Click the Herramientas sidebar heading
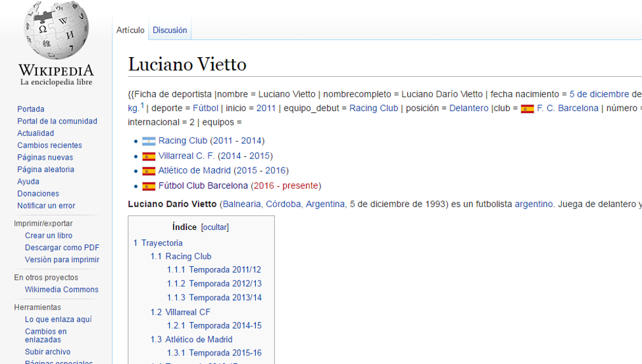642x364 pixels. (37, 307)
